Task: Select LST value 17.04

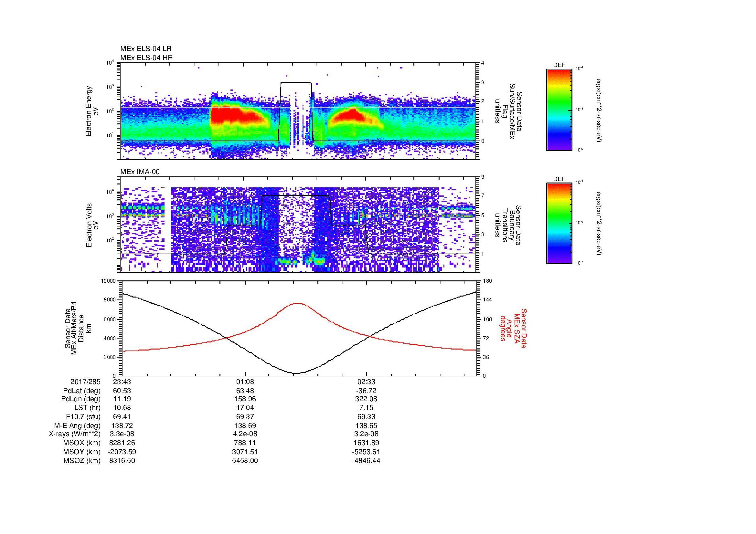Action: click(245, 408)
